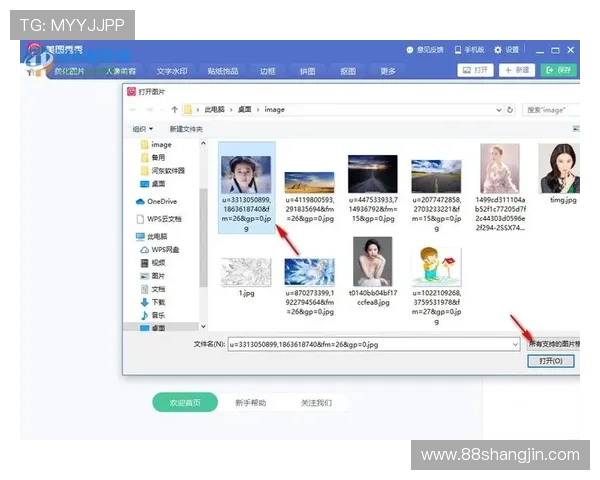The width and height of the screenshot is (600, 480).
Task: Click 新建文件夹 new folder button
Action: click(x=186, y=129)
